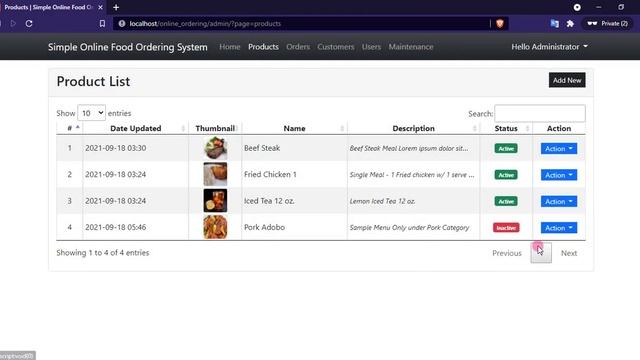640x360 pixels.
Task: Click the Pork Adobo thumbnail image
Action: tap(215, 227)
